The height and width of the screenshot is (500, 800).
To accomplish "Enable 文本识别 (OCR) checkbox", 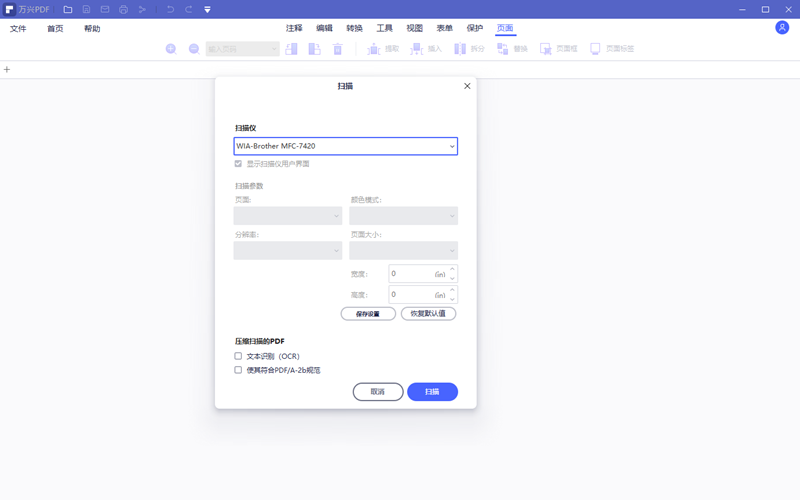I will (238, 356).
